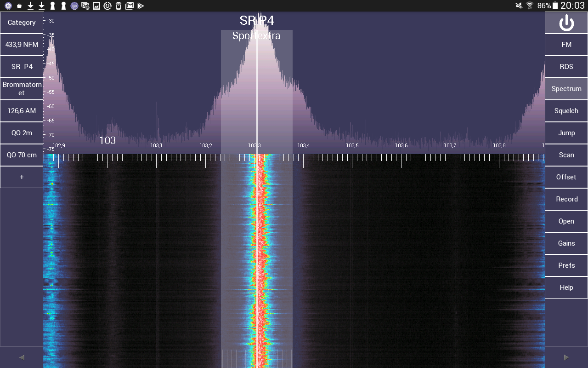Tap the muted sound status icon
Viewport: 588px width, 368px height.
click(519, 6)
